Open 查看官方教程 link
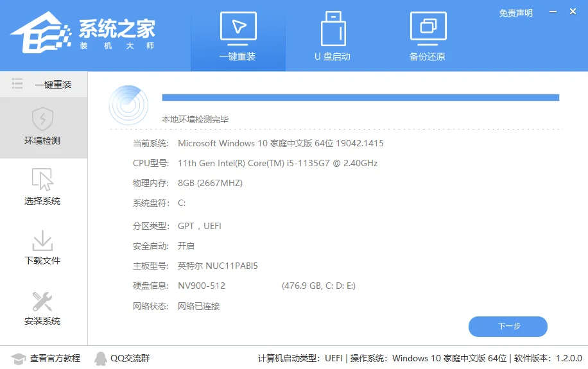The width and height of the screenshot is (588, 369). pos(55,359)
